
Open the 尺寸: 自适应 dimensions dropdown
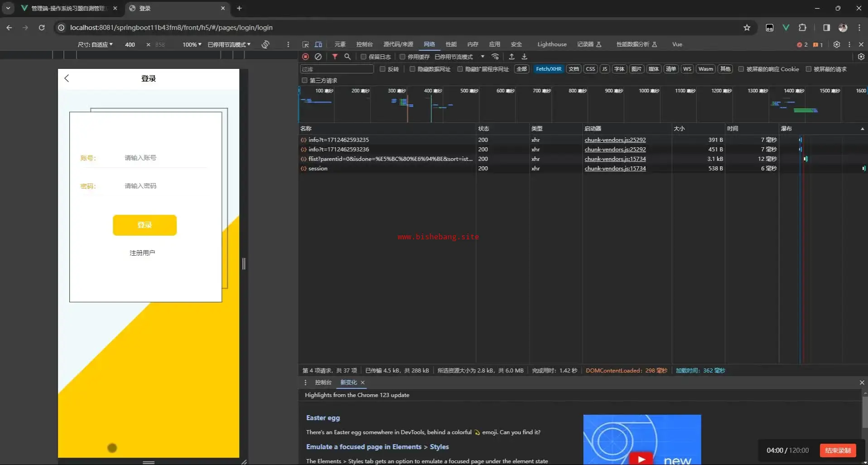pos(95,44)
